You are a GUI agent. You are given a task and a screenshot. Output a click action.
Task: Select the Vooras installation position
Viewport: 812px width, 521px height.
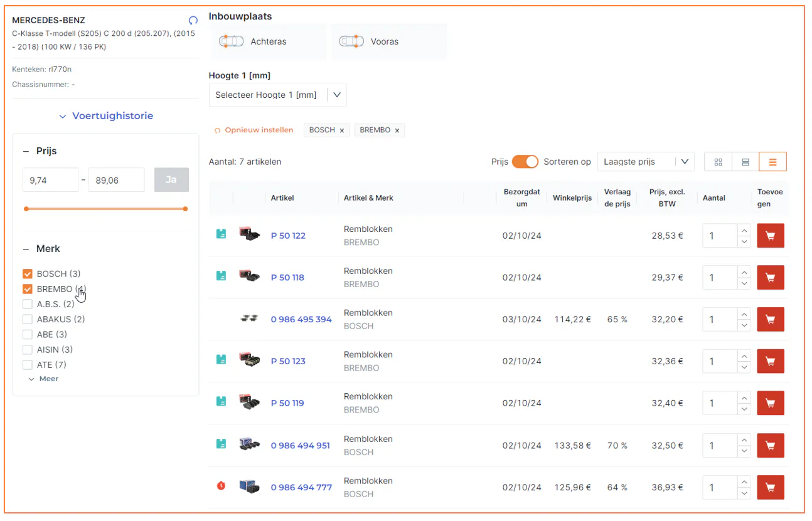tap(388, 41)
